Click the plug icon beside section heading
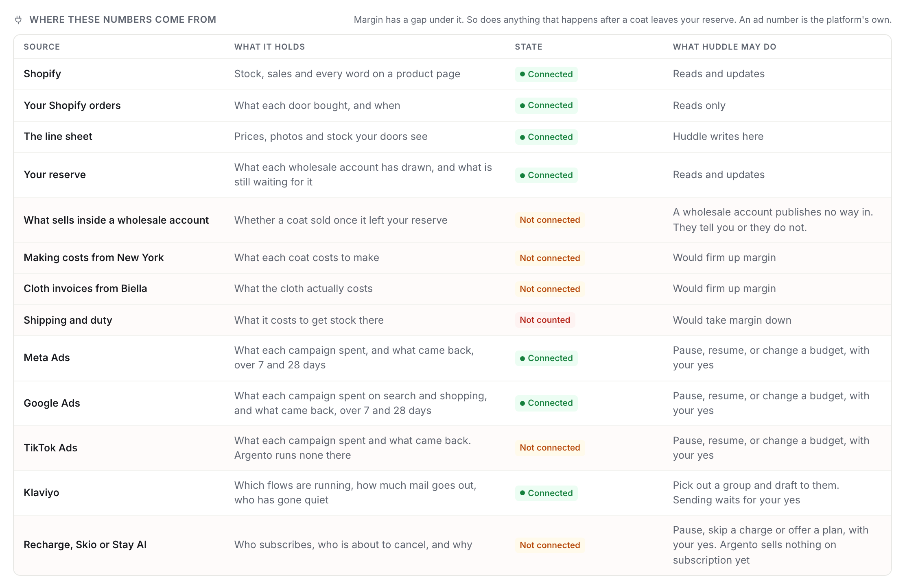Screen dimensions: 905x588 pos(18,20)
